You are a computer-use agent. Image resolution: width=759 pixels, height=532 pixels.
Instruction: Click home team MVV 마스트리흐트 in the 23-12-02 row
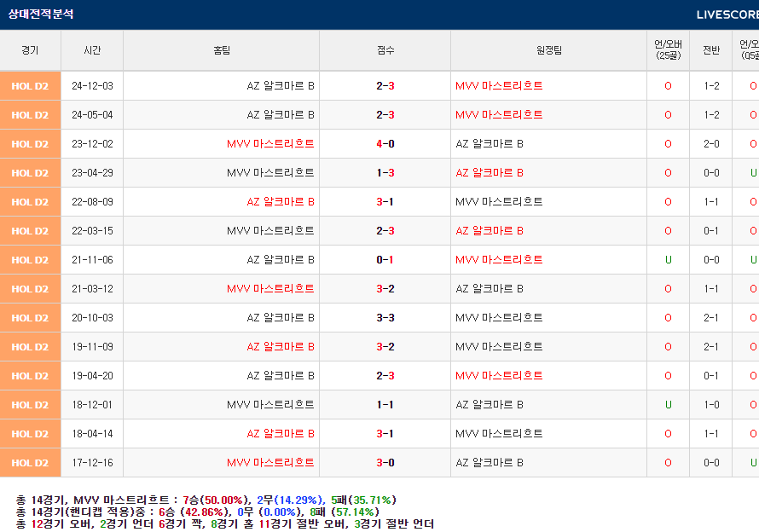point(270,144)
